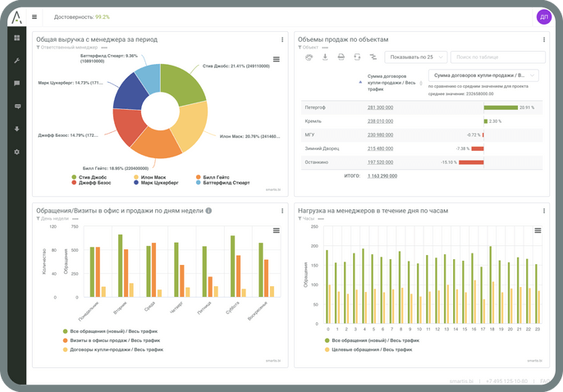Click the Петергоф value 281 300 000
The width and height of the screenshot is (563, 392).
380,107
